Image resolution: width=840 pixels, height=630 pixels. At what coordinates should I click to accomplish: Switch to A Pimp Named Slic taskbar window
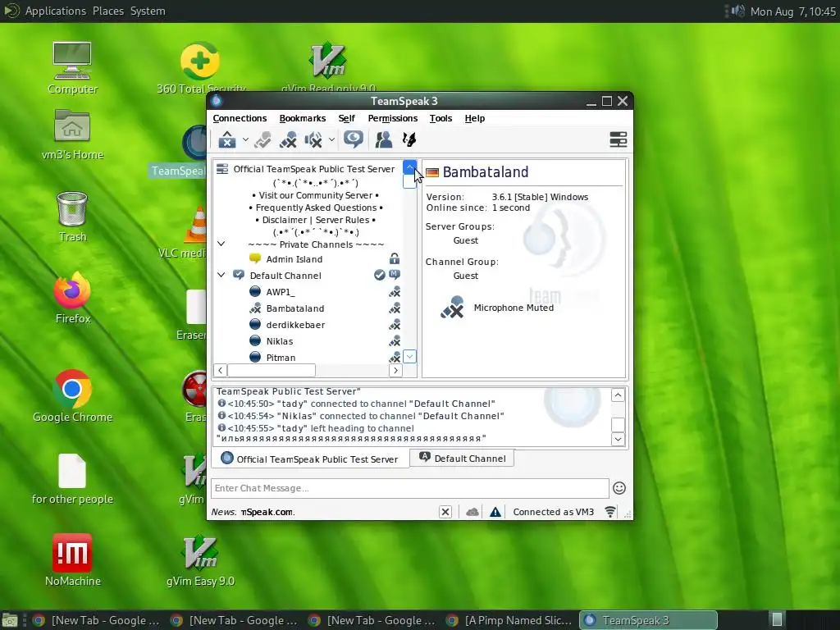509,620
